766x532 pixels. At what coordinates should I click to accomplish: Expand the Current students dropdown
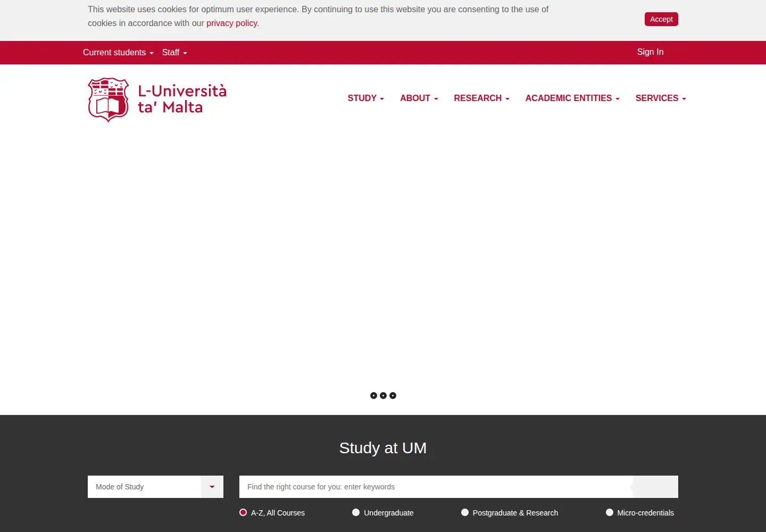pyautogui.click(x=118, y=53)
